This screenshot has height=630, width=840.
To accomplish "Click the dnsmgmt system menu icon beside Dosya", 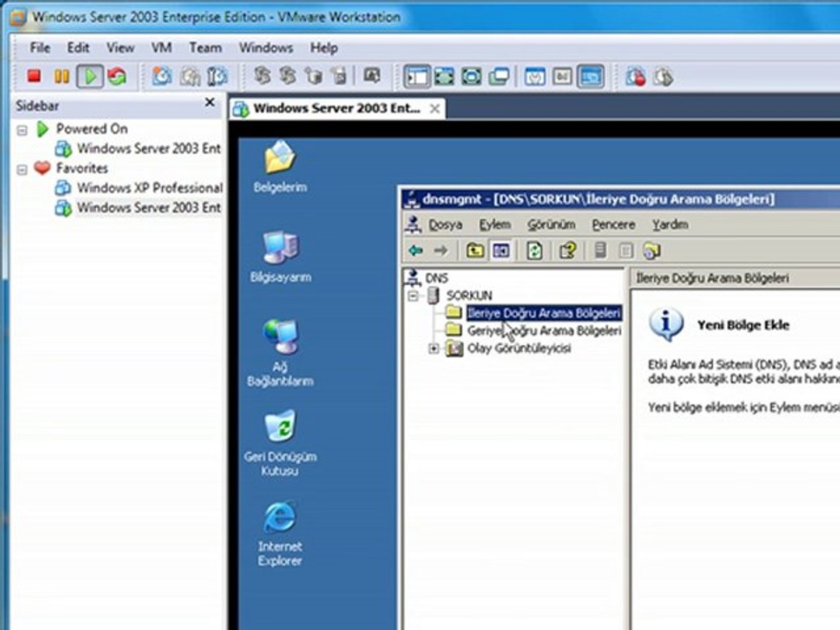I will [x=414, y=225].
